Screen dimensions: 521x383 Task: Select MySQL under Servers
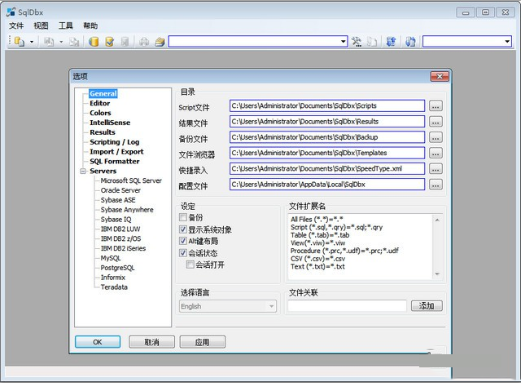coord(111,258)
